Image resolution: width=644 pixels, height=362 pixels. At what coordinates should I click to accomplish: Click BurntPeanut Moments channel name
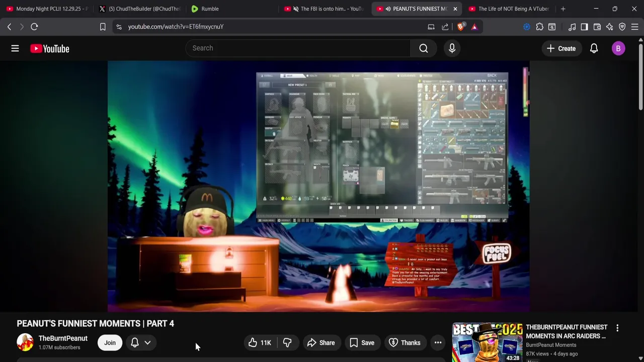click(551, 345)
